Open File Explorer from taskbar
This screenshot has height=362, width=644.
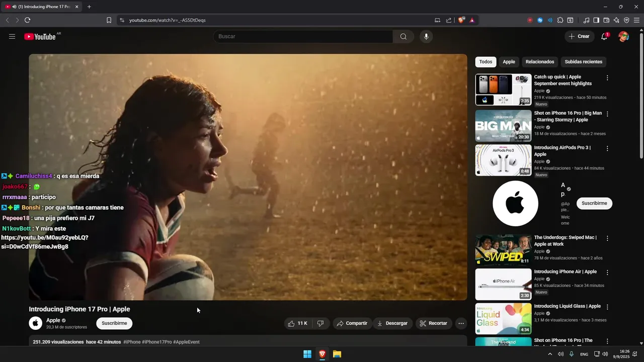(337, 354)
